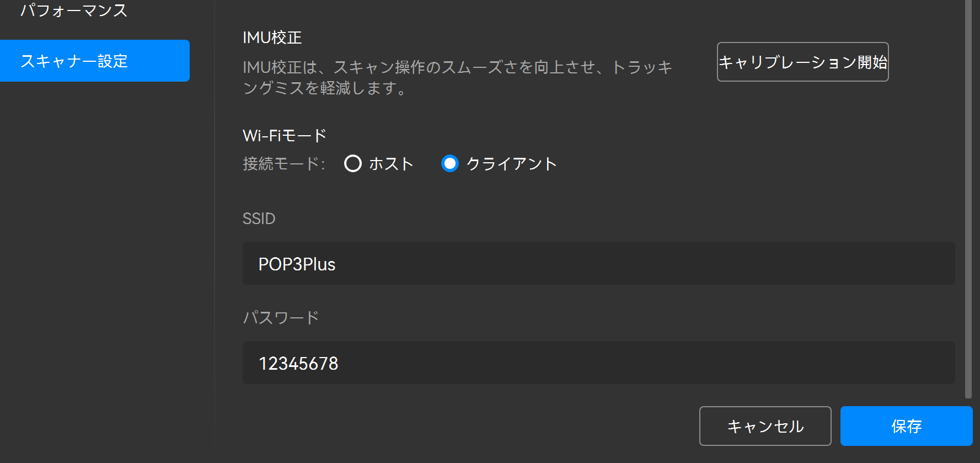980x463 pixels.
Task: Select the ホスト radio button circle
Action: point(353,163)
